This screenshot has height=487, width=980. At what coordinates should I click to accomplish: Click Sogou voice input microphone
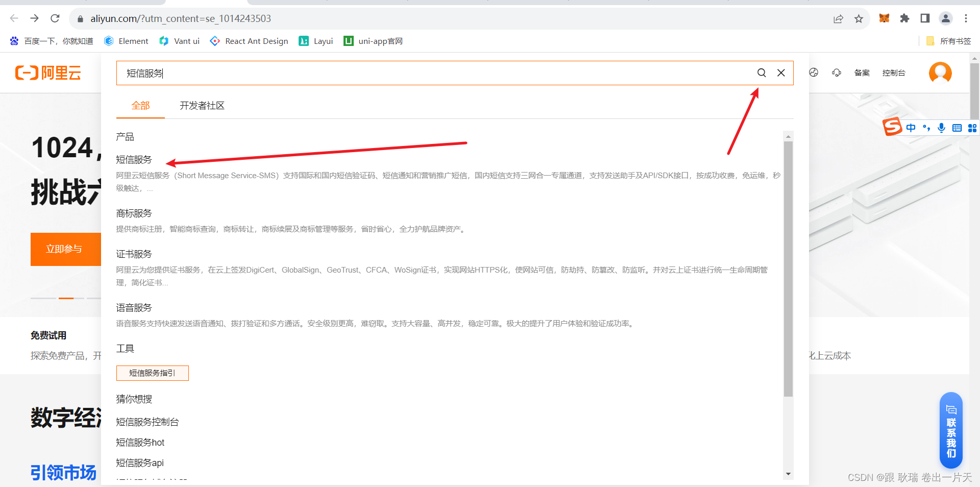coord(942,128)
